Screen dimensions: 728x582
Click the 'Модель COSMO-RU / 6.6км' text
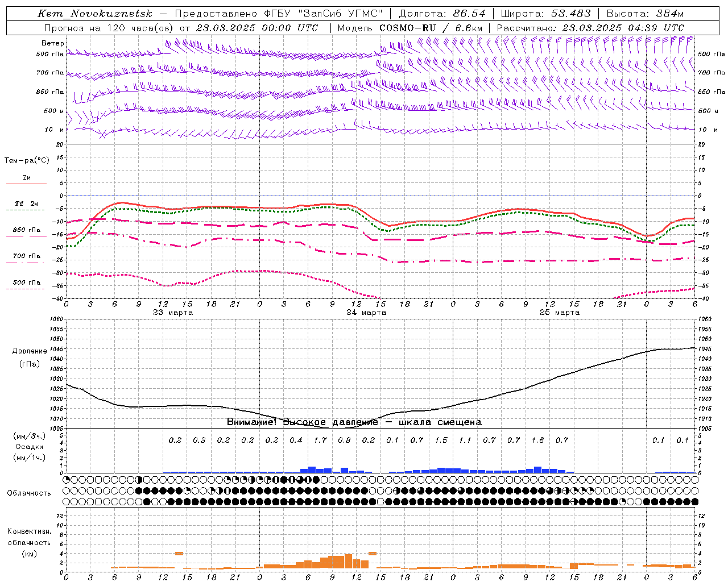point(410,28)
